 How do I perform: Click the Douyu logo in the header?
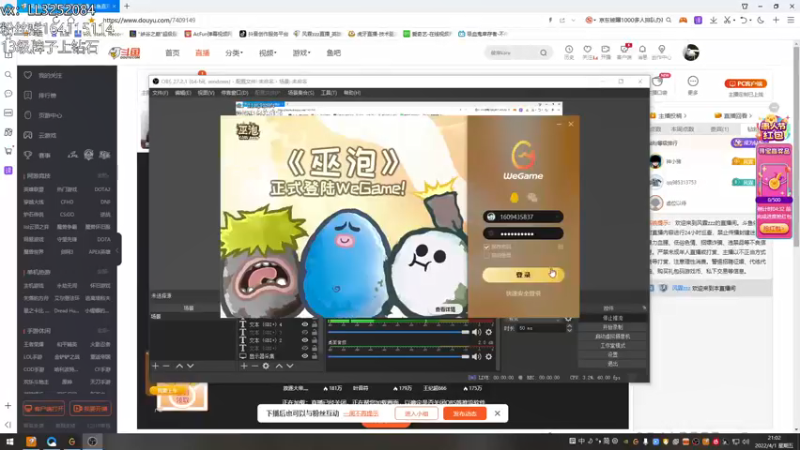click(x=124, y=53)
